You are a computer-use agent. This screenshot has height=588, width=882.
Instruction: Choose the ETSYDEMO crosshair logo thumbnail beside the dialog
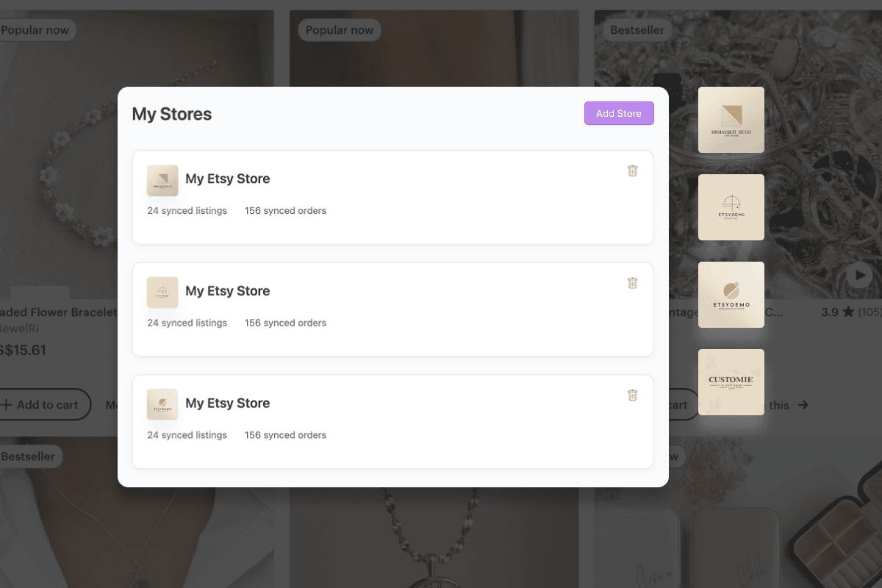pos(731,207)
